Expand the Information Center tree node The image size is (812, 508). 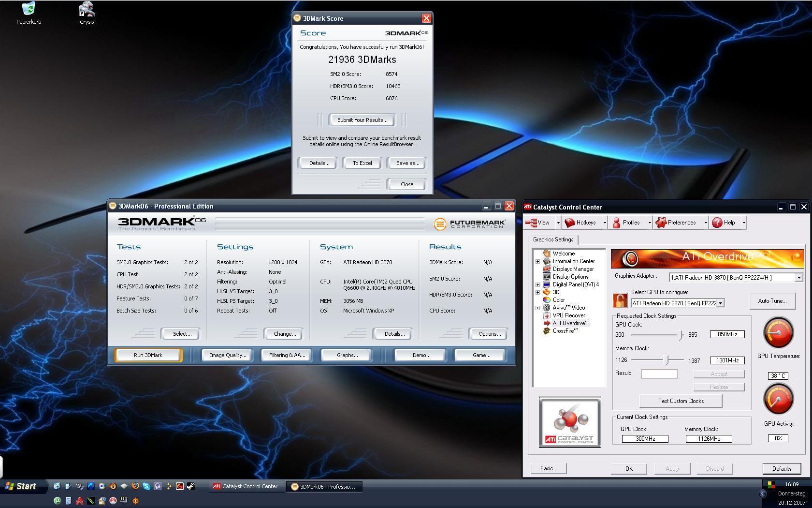[x=537, y=261]
